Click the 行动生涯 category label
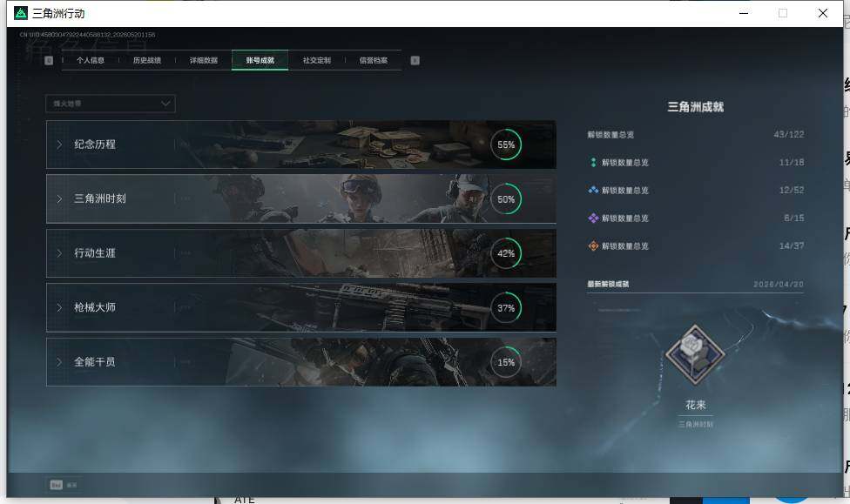 95,253
